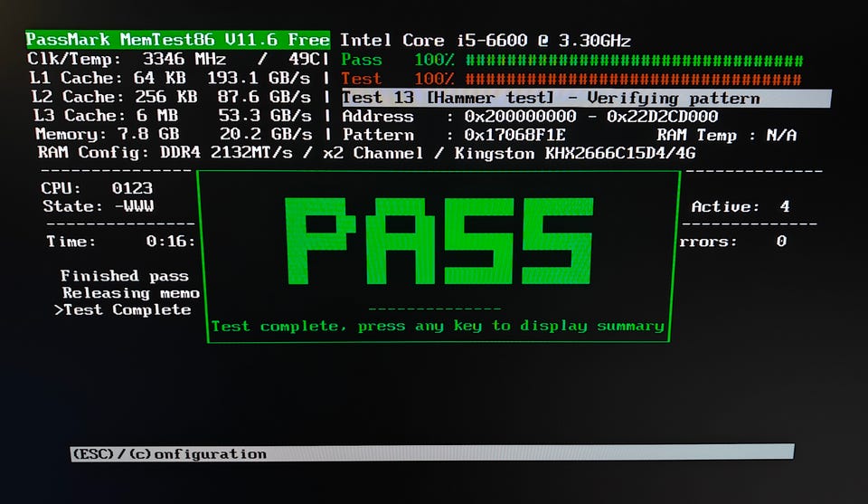Click the "CPU: 0123" label
The width and height of the screenshot is (868, 504).
click(x=97, y=188)
